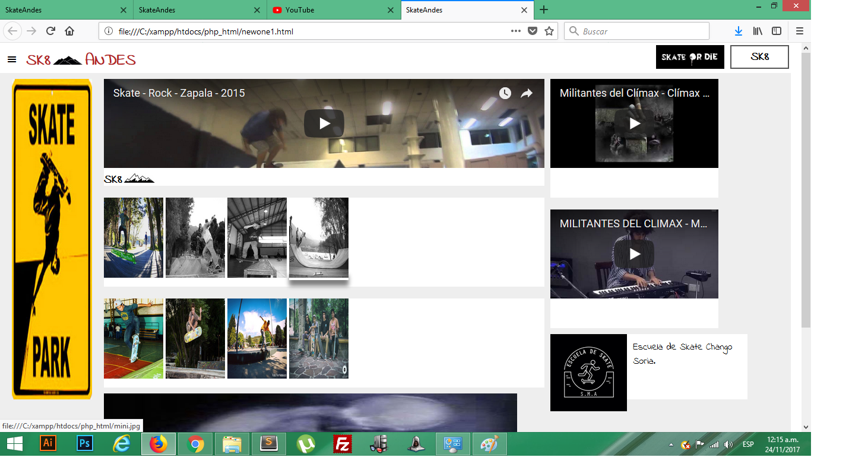868x470 pixels.
Task: Open FileZilla from taskbar
Action: tap(342, 444)
